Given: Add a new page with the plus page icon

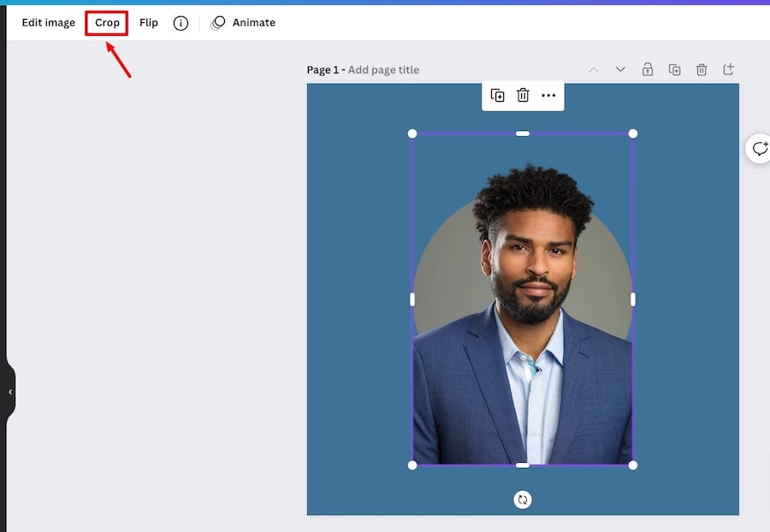Looking at the screenshot, I should click(x=729, y=69).
